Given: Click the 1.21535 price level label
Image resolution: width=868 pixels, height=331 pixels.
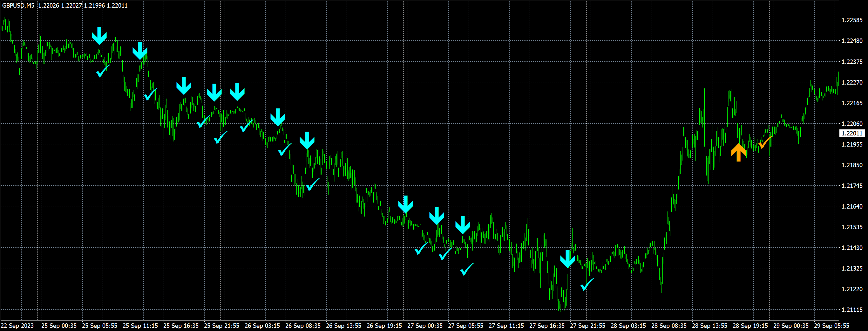Looking at the screenshot, I should (852, 227).
